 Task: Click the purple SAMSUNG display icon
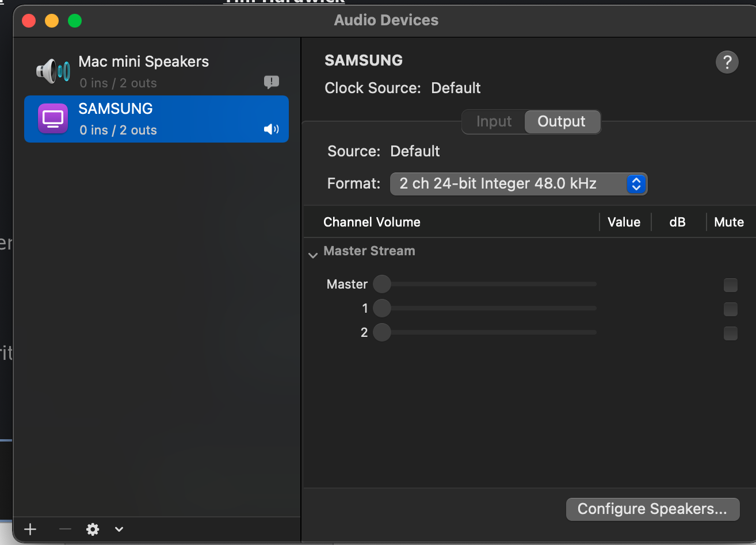[x=53, y=119]
